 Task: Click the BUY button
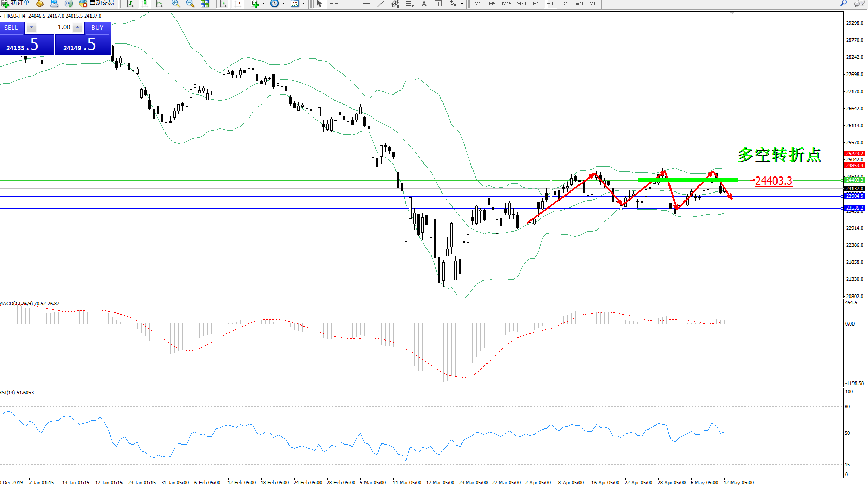click(97, 28)
